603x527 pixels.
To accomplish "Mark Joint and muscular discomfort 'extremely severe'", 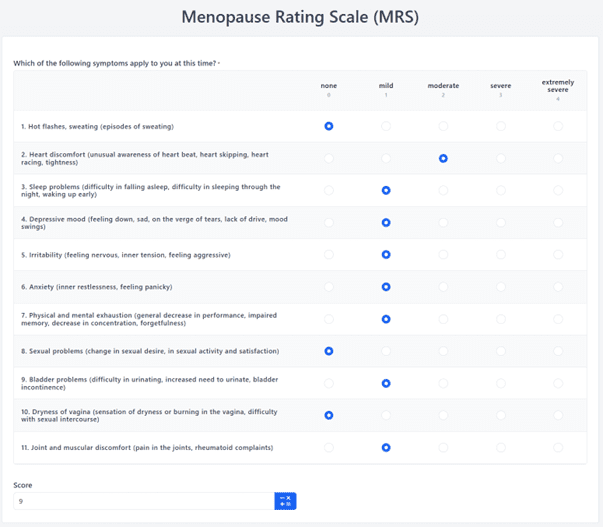I will [558, 447].
